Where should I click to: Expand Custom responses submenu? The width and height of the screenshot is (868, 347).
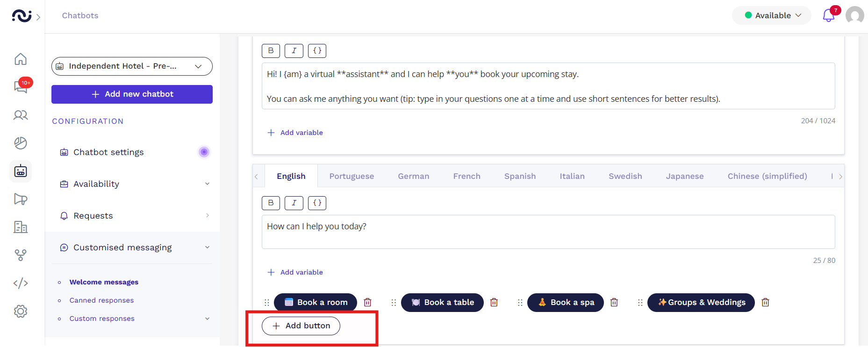click(x=207, y=319)
